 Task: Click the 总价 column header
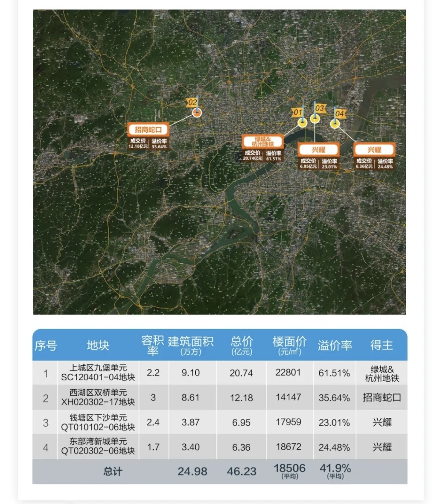(242, 346)
